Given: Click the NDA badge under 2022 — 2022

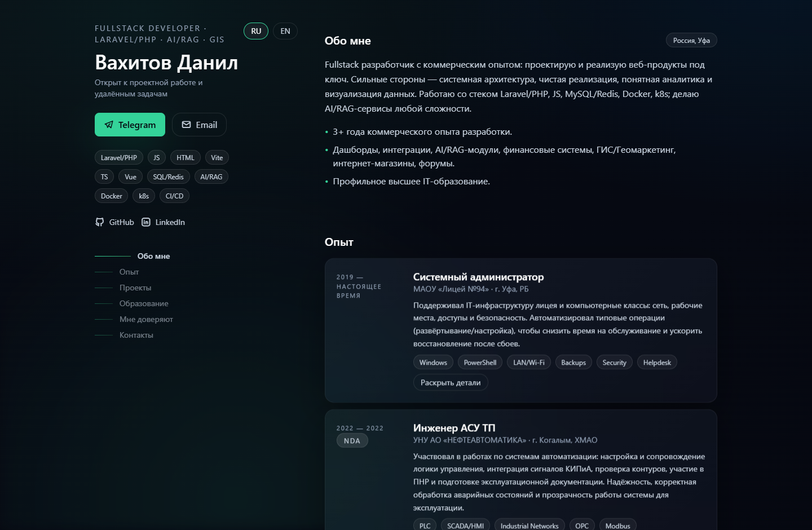Looking at the screenshot, I should point(352,441).
